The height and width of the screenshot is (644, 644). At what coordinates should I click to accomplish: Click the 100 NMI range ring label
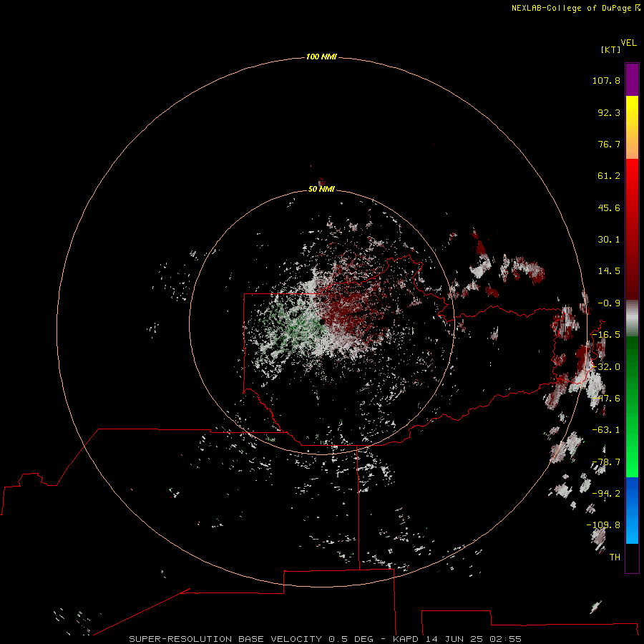(x=321, y=57)
